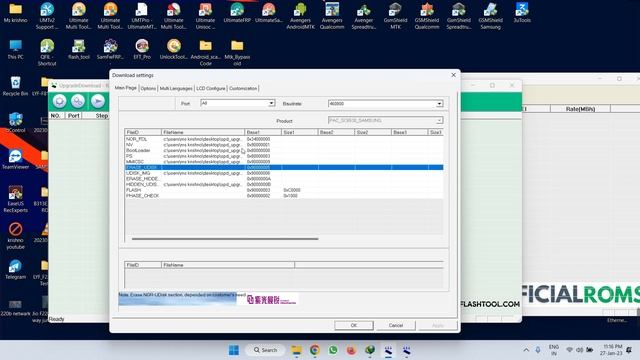Viewport: 640px width, 360px height.
Task: Click the Base1 column header
Action: (x=263, y=132)
